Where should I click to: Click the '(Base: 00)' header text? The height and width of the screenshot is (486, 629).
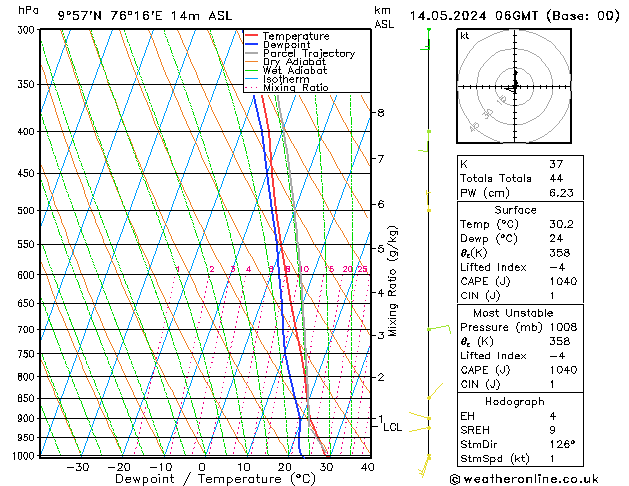(x=583, y=16)
